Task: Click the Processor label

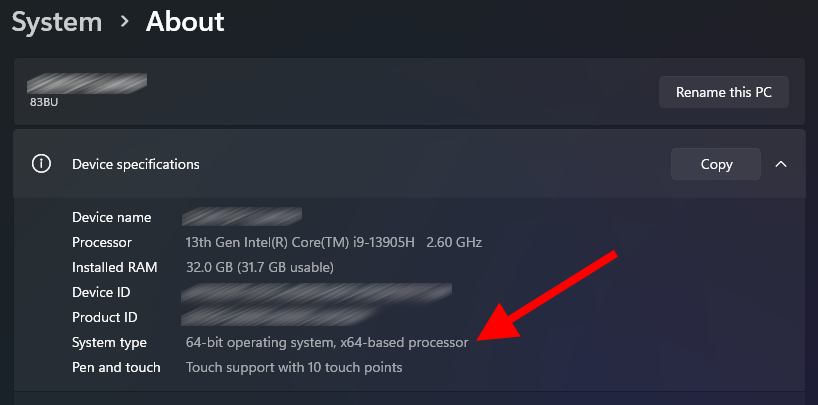Action: click(x=102, y=242)
